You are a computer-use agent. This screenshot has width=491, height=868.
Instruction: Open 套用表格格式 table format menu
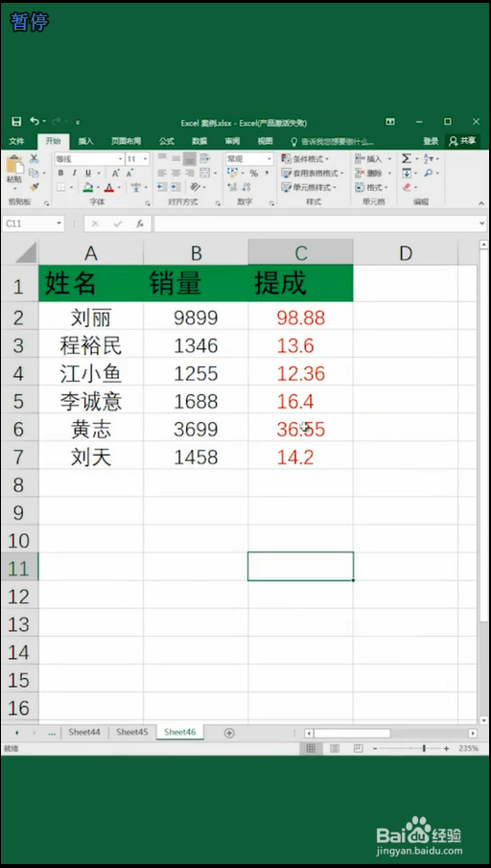point(313,174)
